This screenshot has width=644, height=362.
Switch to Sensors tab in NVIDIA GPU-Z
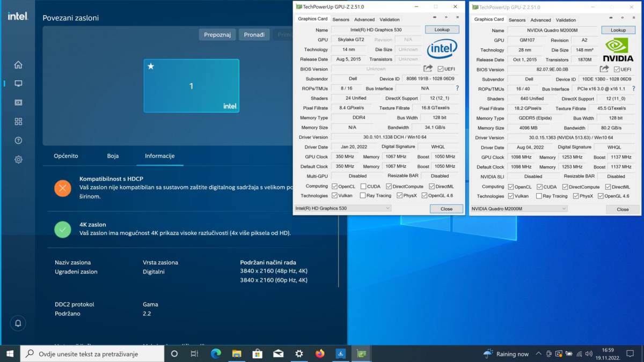click(517, 20)
